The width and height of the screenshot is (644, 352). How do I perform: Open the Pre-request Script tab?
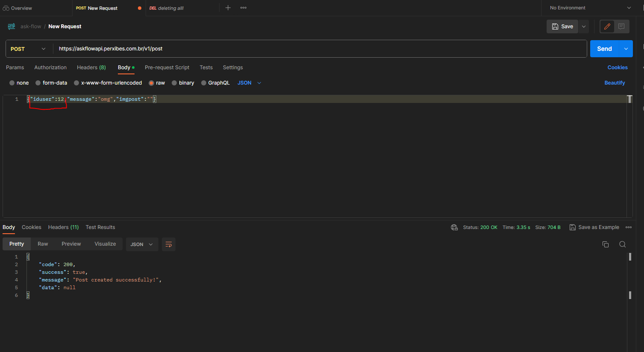tap(167, 67)
